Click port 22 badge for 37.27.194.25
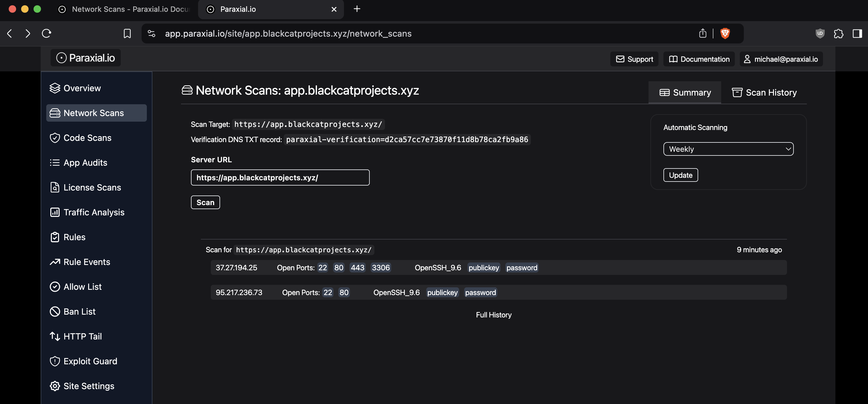Screen dimensions: 868x404 323,268
